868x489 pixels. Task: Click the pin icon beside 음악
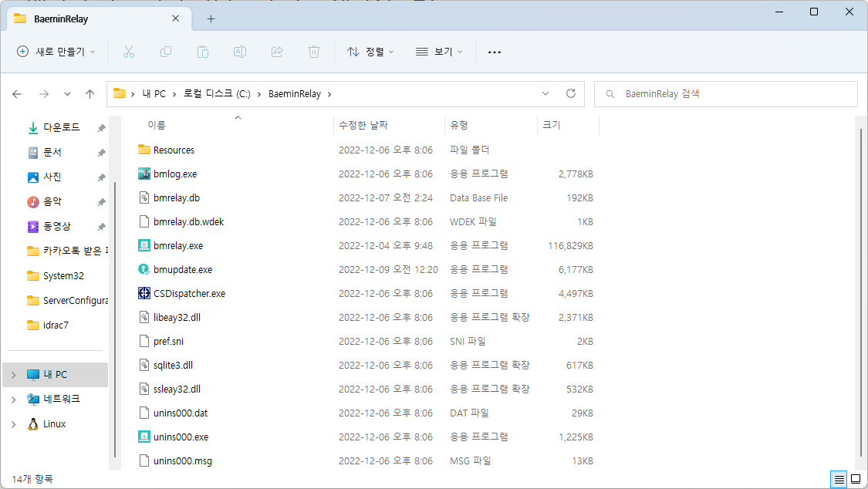tap(101, 202)
